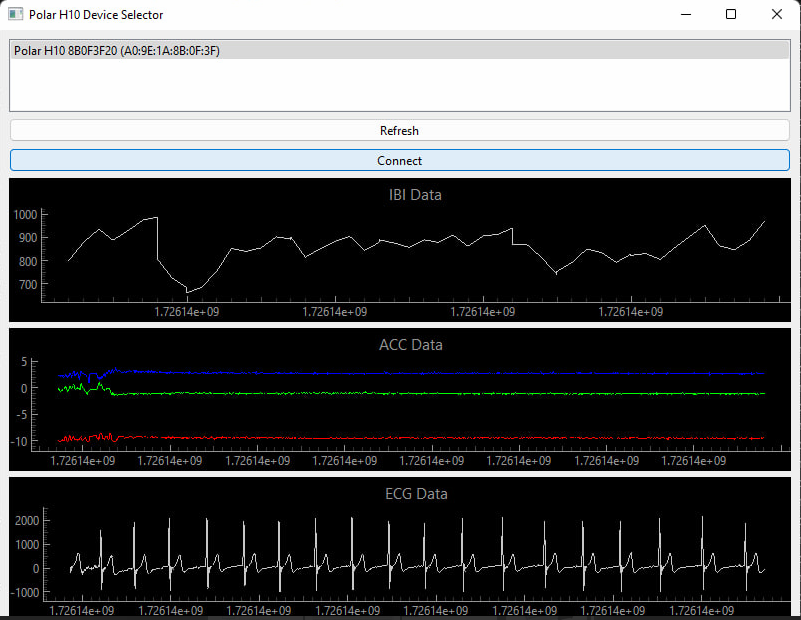Click the 700 label on IBI y-axis
This screenshot has height=620, width=801.
point(28,285)
